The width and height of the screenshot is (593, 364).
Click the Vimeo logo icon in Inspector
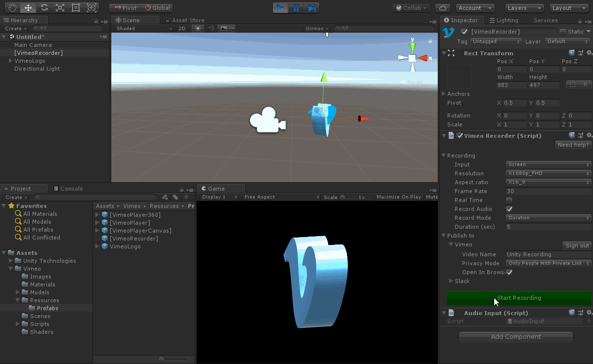pos(448,33)
